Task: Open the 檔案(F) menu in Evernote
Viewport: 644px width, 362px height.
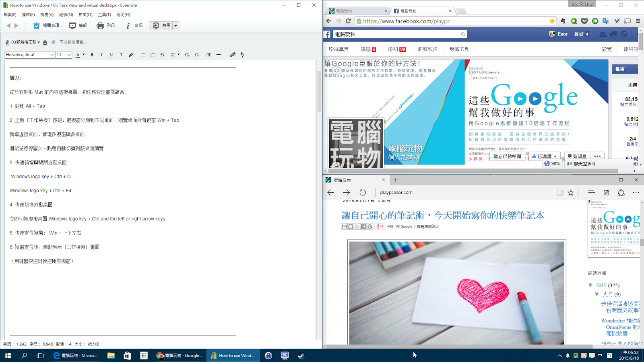Action: 10,14
